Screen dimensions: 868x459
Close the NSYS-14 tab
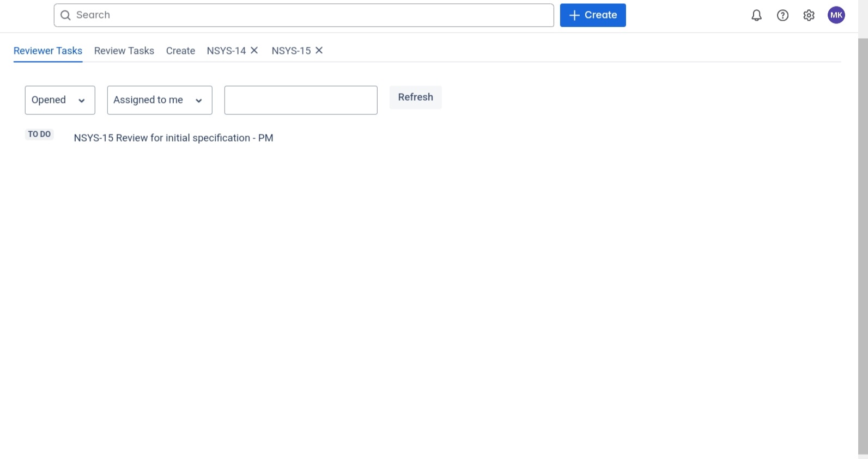(x=254, y=50)
